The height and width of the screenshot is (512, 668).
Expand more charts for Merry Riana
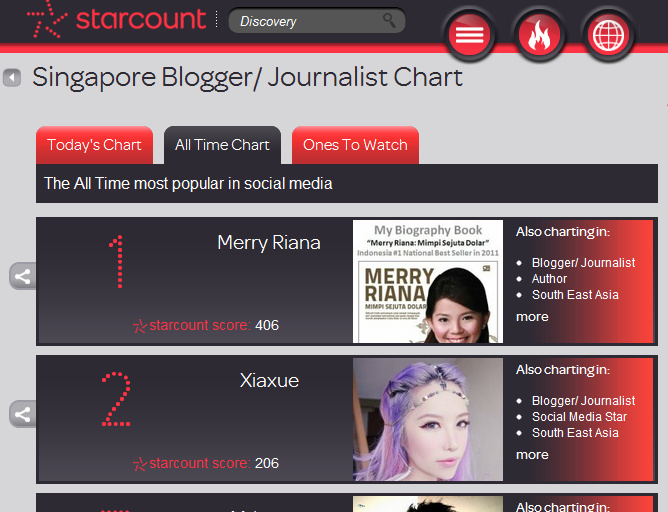click(x=532, y=317)
